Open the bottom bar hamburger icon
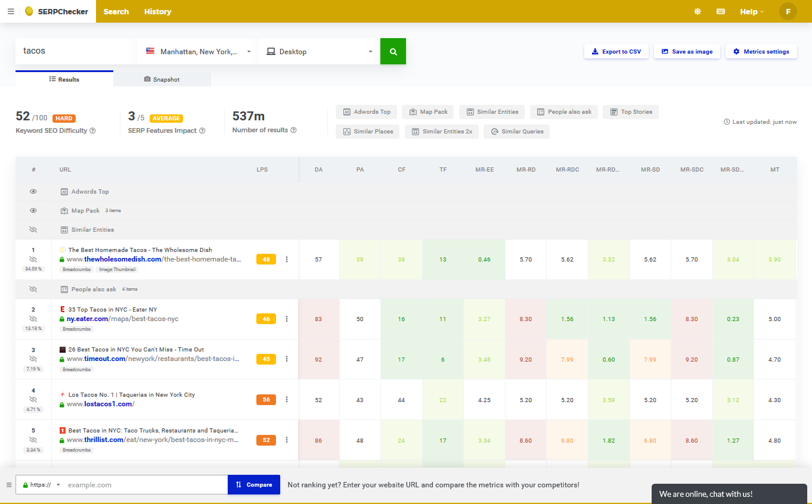The width and height of the screenshot is (812, 504). point(9,485)
